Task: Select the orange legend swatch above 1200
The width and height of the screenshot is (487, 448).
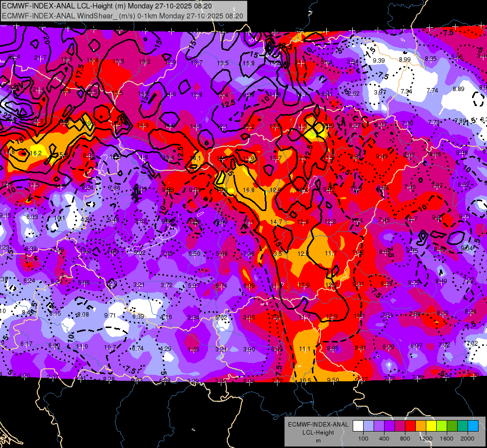Action: click(x=421, y=426)
